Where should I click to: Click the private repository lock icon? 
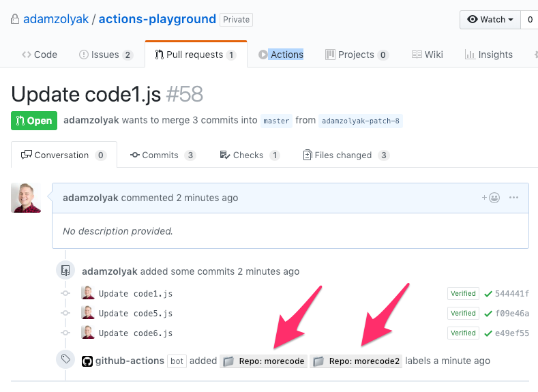15,19
